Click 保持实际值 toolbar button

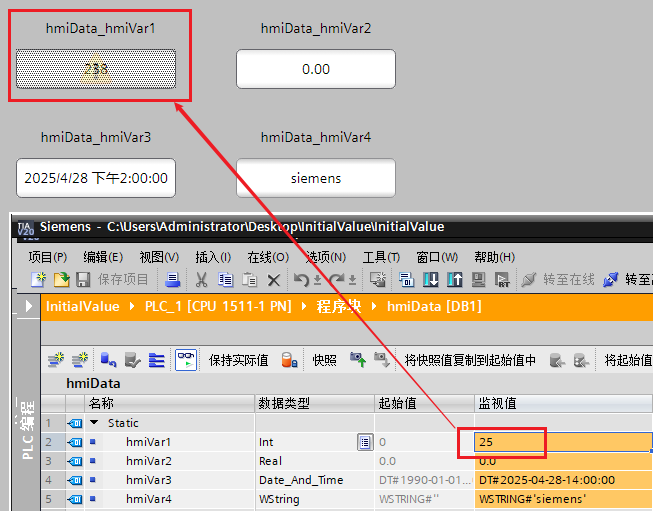(x=238, y=360)
